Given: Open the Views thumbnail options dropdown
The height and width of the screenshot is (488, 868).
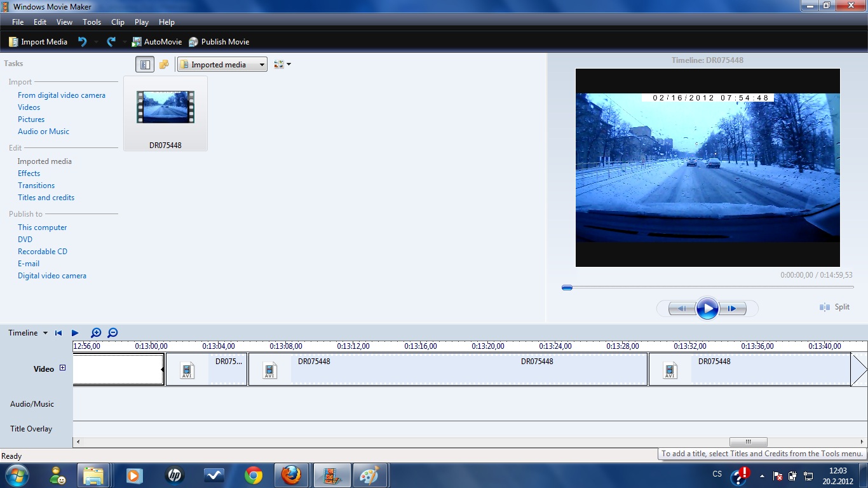Looking at the screenshot, I should pyautogui.click(x=282, y=64).
